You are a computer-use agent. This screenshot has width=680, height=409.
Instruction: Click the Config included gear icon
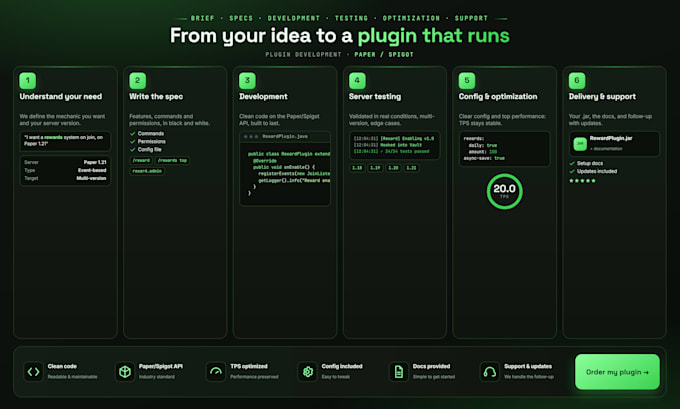pos(307,372)
